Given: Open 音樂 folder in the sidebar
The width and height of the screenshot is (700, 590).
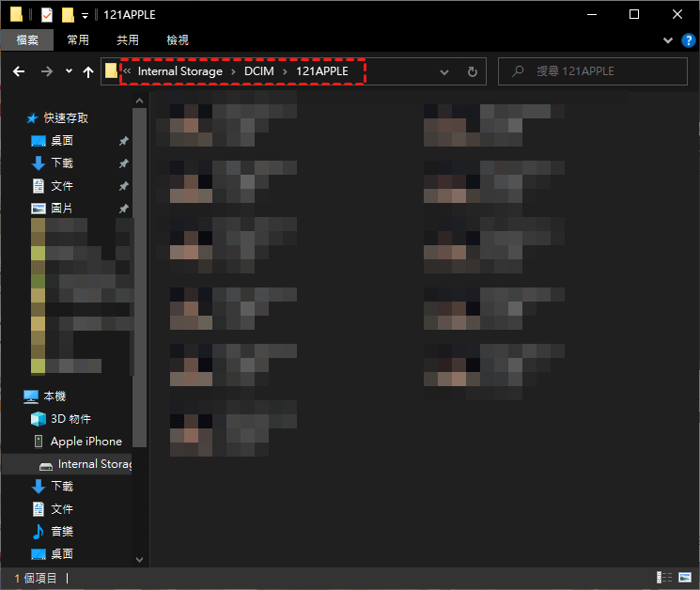Looking at the screenshot, I should [62, 532].
